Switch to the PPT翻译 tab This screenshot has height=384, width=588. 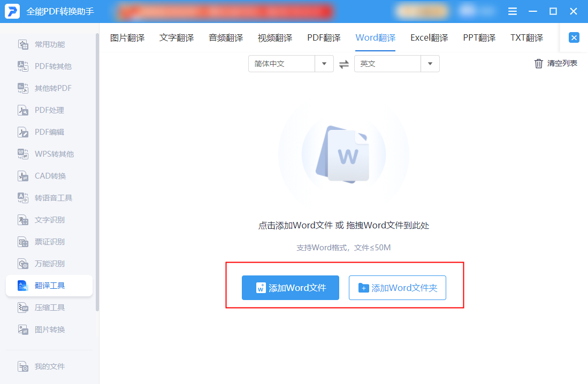(479, 38)
